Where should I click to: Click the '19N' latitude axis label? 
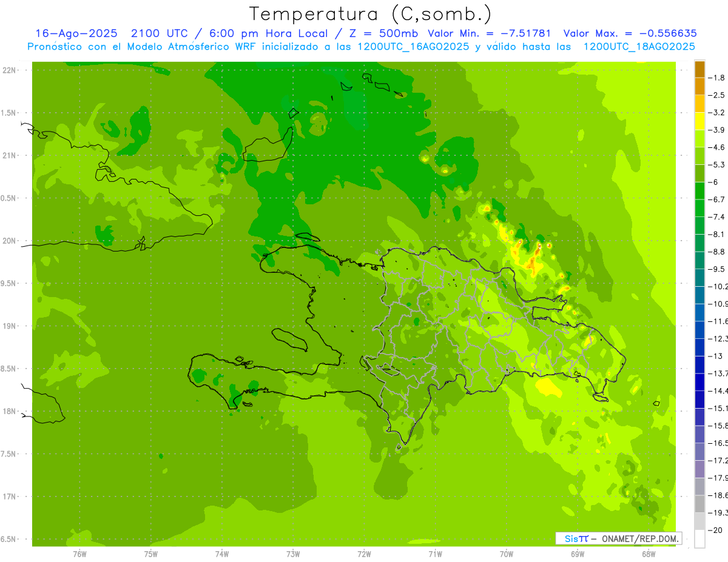click(9, 326)
